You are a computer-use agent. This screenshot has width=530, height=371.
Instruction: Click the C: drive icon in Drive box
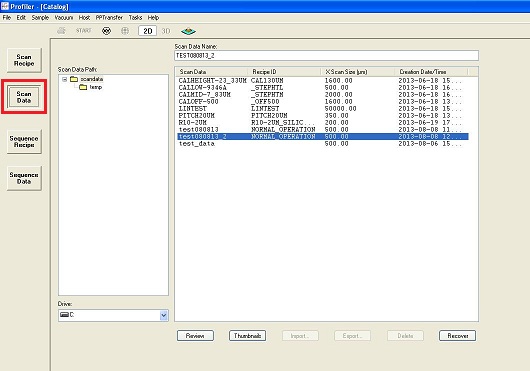coord(64,315)
